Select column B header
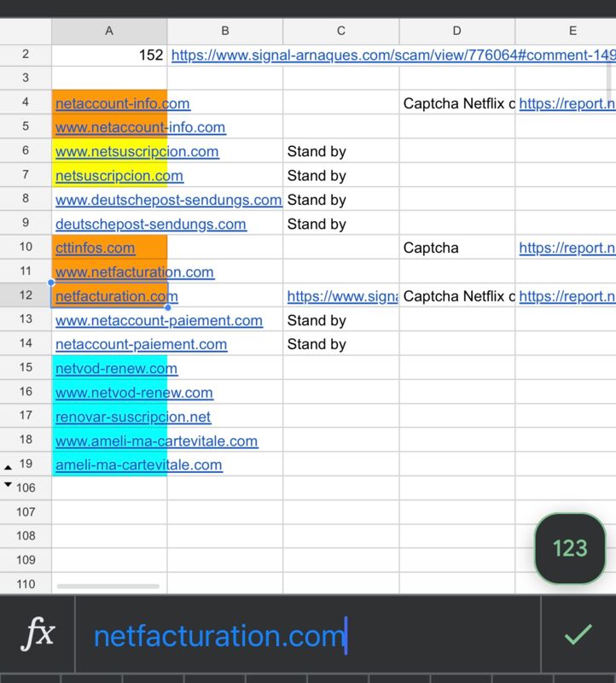 tap(225, 31)
